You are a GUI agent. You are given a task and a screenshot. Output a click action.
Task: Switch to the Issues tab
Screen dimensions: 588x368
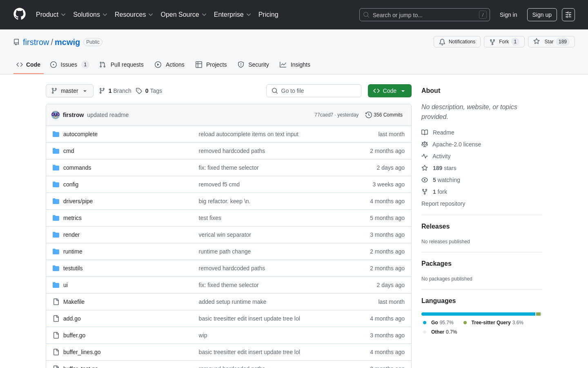coord(69,65)
